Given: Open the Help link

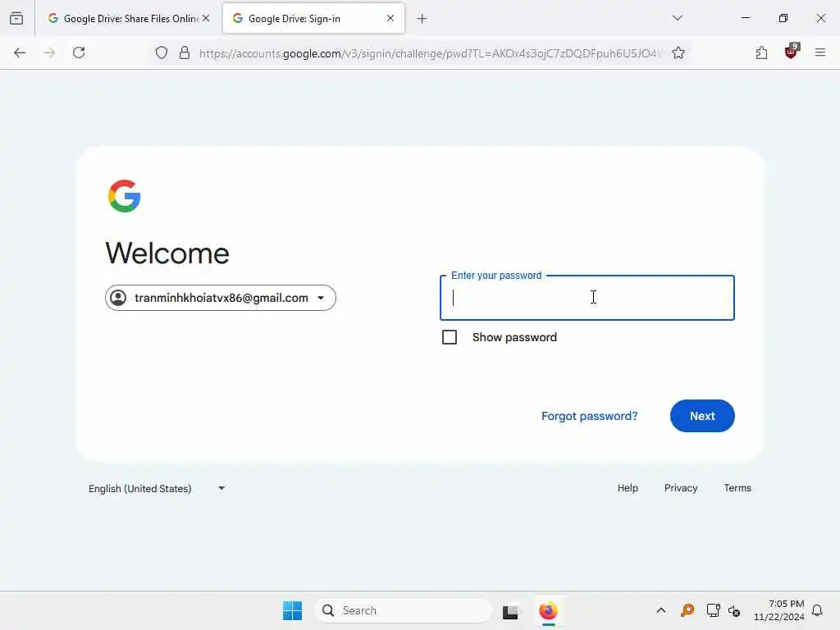Looking at the screenshot, I should coord(628,488).
